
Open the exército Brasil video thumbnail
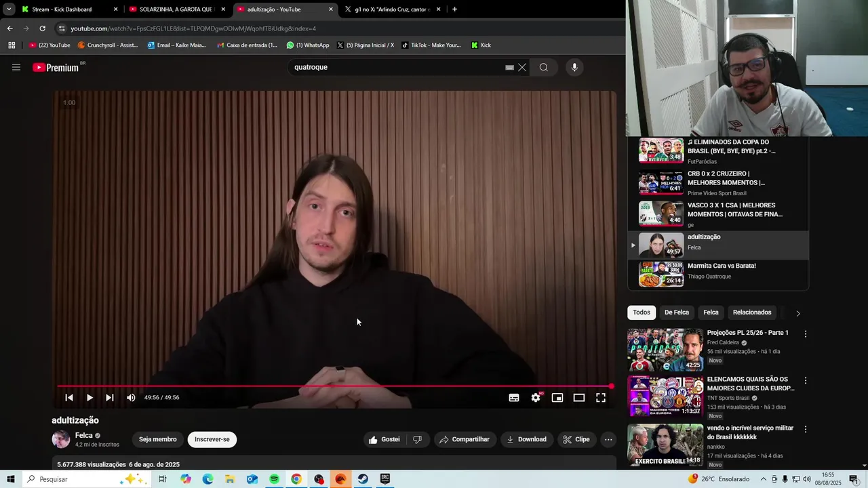click(665, 445)
